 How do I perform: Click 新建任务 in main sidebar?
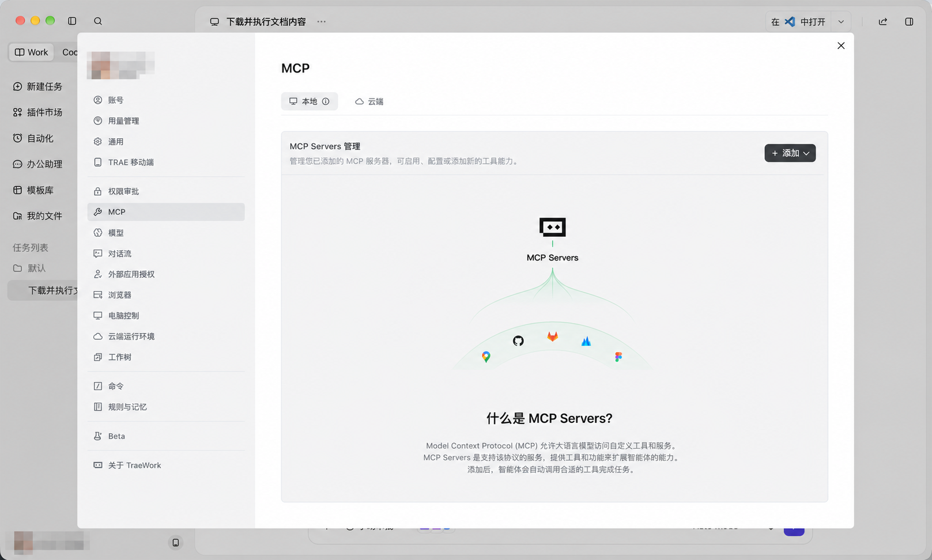click(x=38, y=86)
